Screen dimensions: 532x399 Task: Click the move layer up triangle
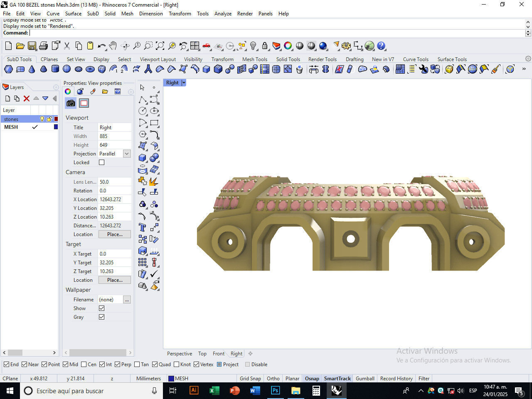click(36, 99)
